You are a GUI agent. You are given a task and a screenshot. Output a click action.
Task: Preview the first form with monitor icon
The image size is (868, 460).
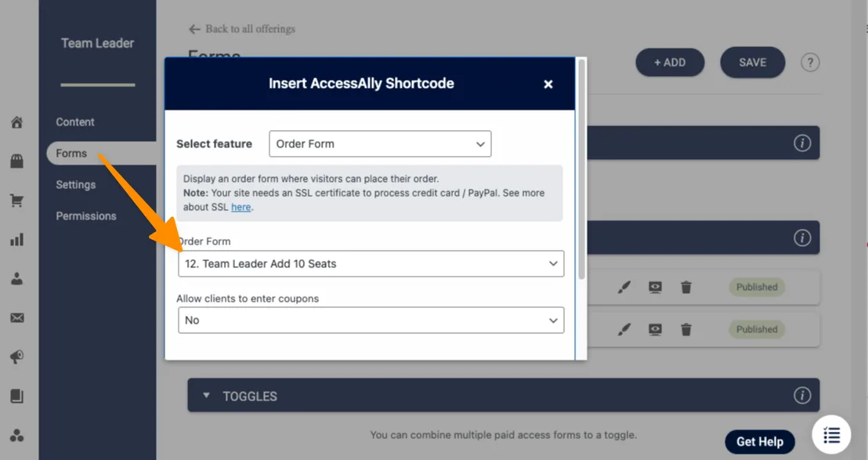click(654, 287)
